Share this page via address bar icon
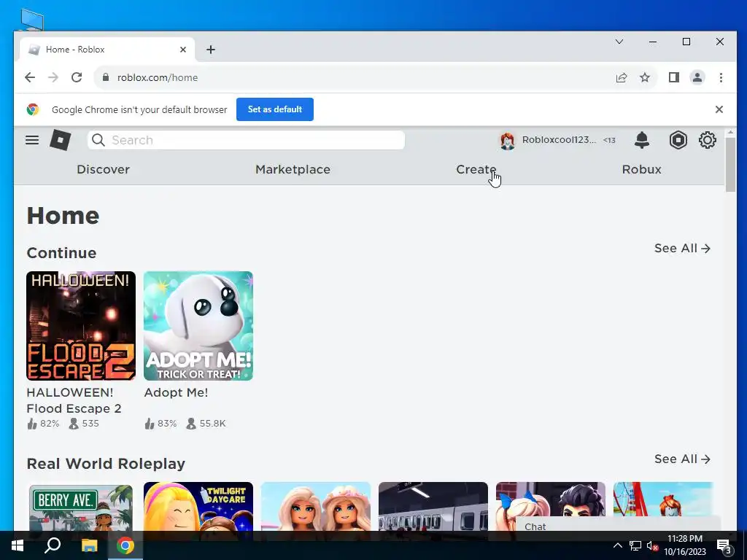This screenshot has width=747, height=560. pos(622,77)
